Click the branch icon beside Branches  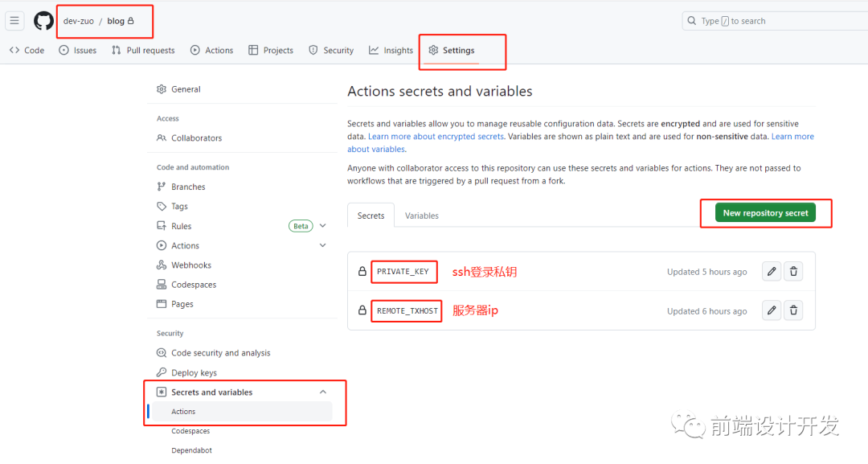coord(161,187)
